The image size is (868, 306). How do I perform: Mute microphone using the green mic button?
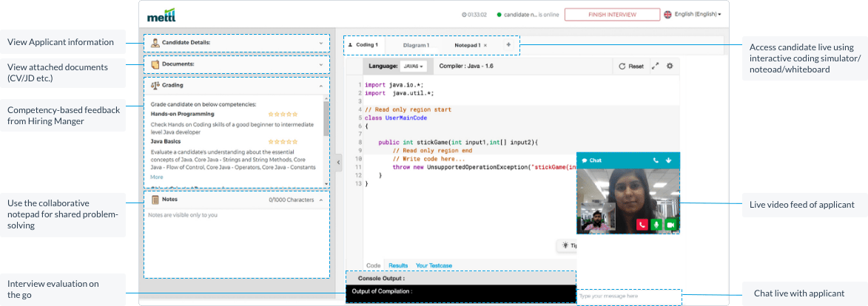pyautogui.click(x=656, y=225)
